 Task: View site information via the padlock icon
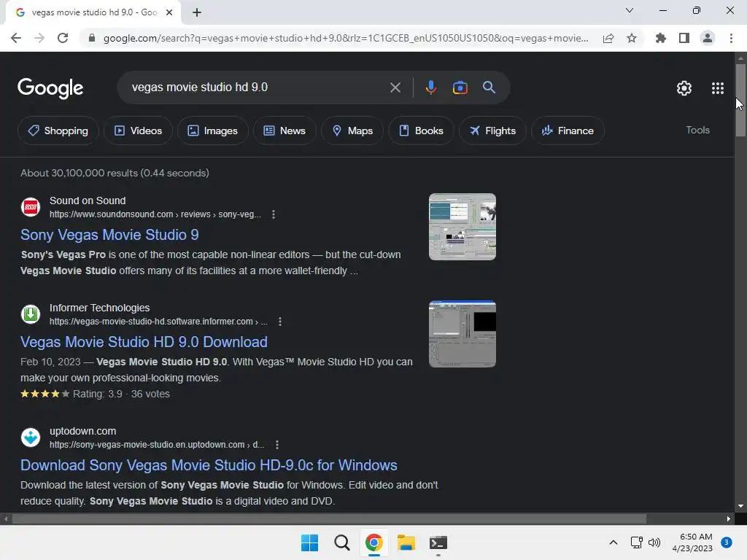tap(92, 38)
